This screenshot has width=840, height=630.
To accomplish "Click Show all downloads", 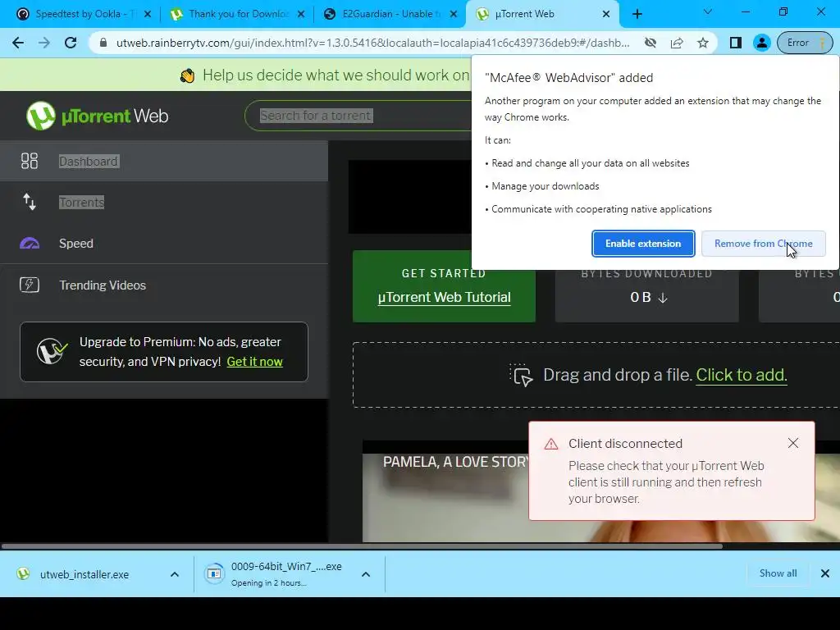I will pyautogui.click(x=778, y=573).
